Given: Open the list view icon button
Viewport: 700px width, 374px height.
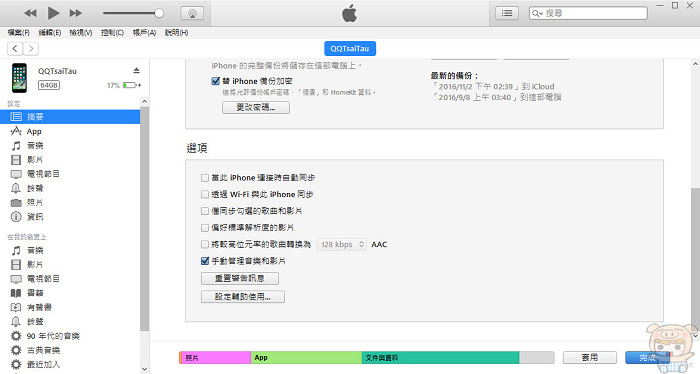Looking at the screenshot, I should tap(507, 13).
